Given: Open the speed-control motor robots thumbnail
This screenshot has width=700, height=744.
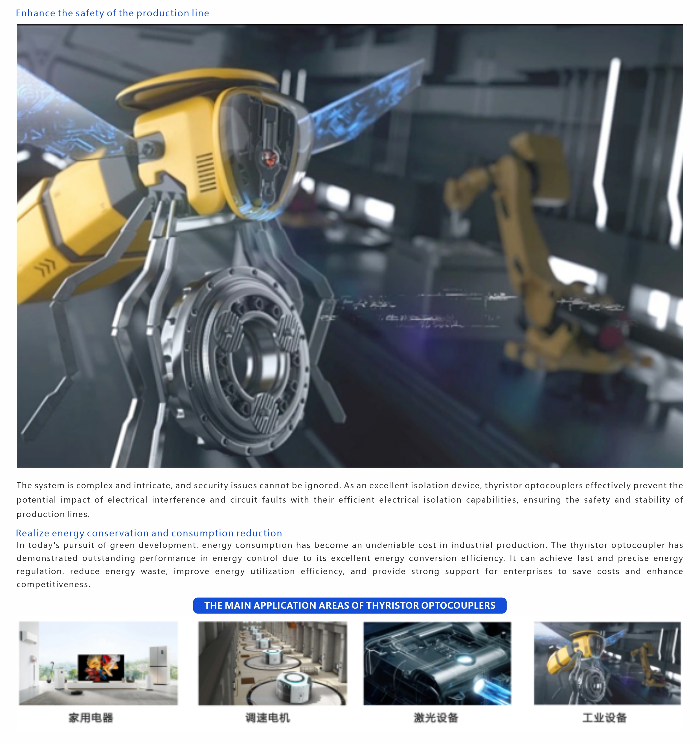Looking at the screenshot, I should 273,663.
